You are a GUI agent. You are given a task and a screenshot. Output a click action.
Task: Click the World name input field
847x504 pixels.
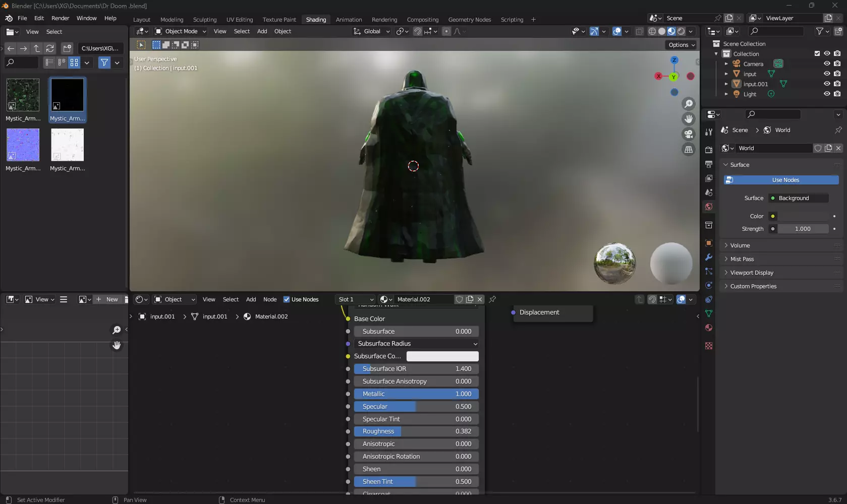pyautogui.click(x=774, y=148)
